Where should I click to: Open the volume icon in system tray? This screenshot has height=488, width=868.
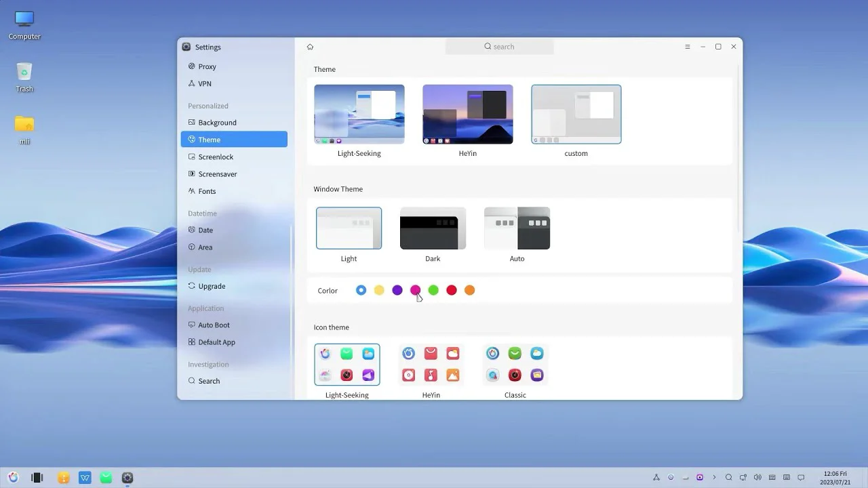coord(757,478)
